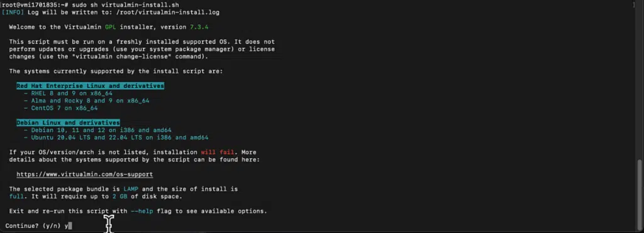Click the terminal's vertical scrollbar thumb
Image resolution: width=644 pixels, height=233 pixels.
click(x=639, y=195)
